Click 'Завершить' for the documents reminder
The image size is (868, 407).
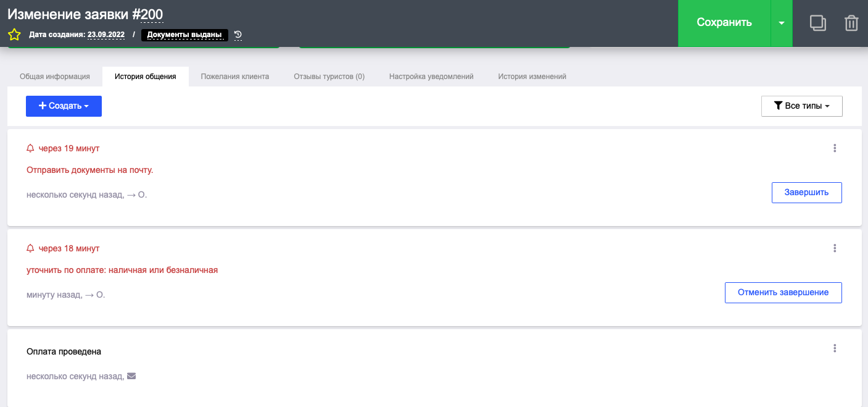[x=807, y=193]
